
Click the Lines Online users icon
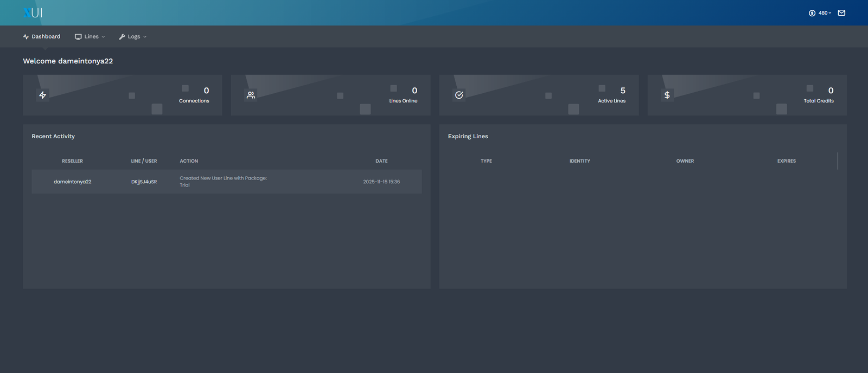pos(251,95)
